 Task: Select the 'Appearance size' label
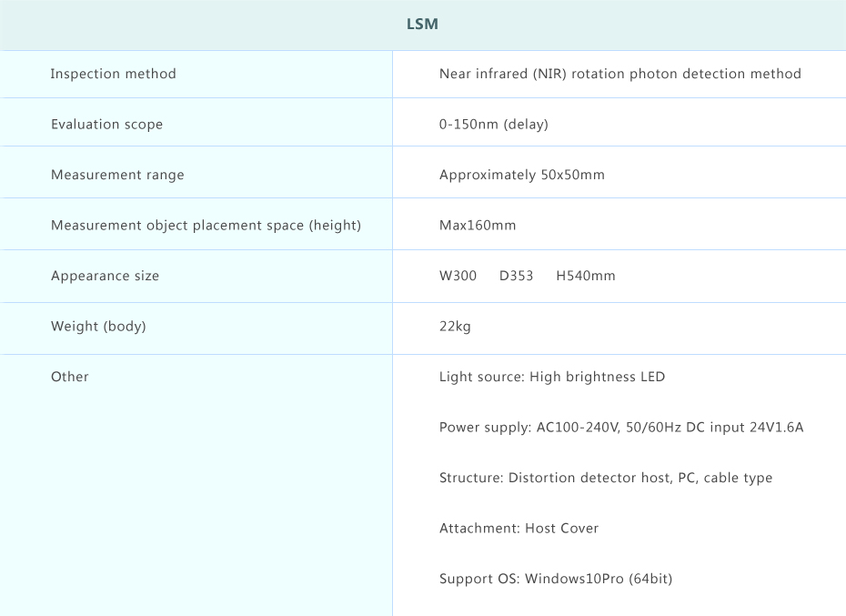tap(106, 276)
